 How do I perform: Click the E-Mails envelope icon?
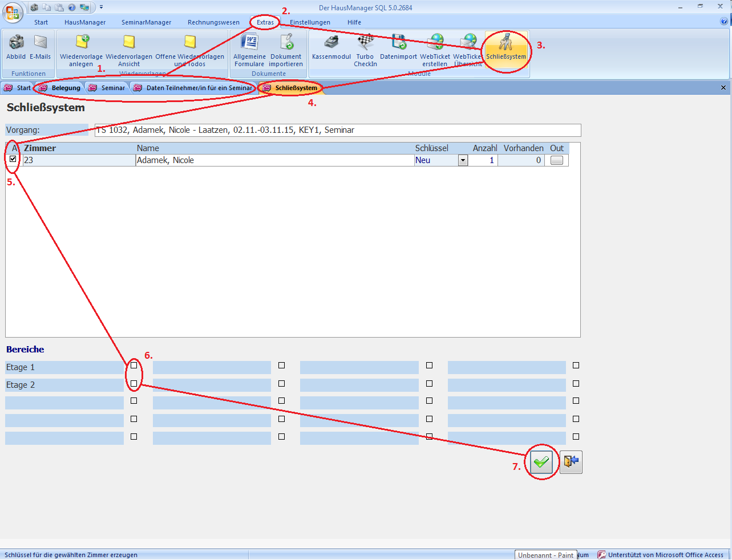(x=41, y=43)
